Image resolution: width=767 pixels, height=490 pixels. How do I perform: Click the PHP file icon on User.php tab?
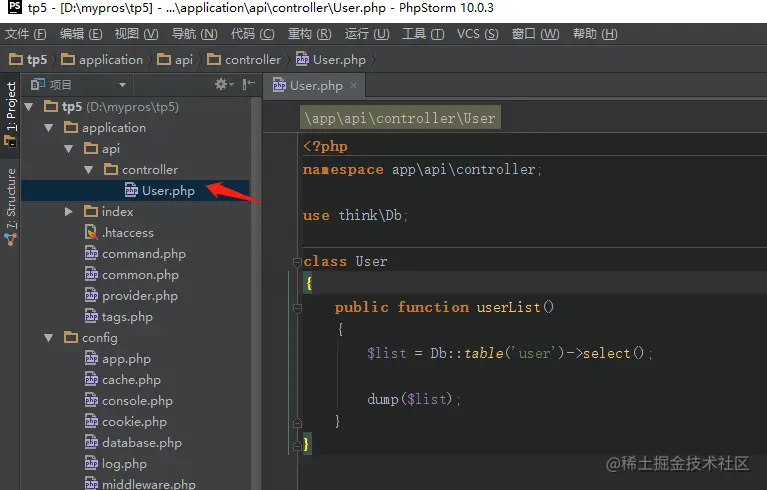pyautogui.click(x=279, y=85)
